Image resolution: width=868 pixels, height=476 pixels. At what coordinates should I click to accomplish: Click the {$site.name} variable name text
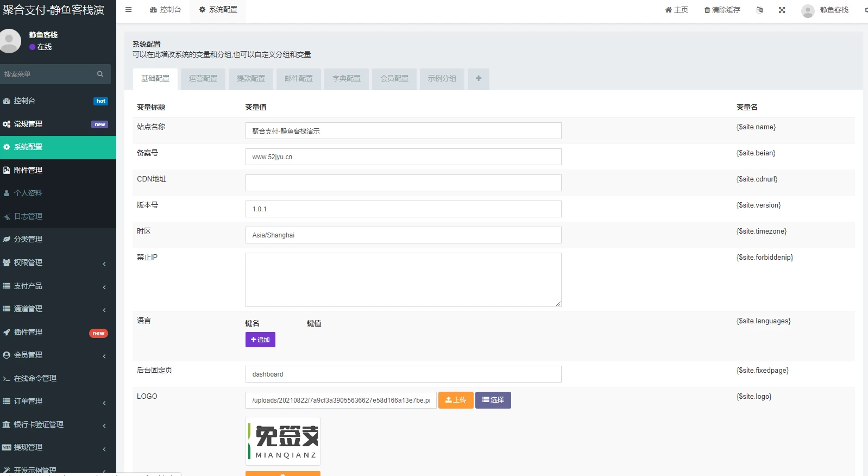(756, 127)
